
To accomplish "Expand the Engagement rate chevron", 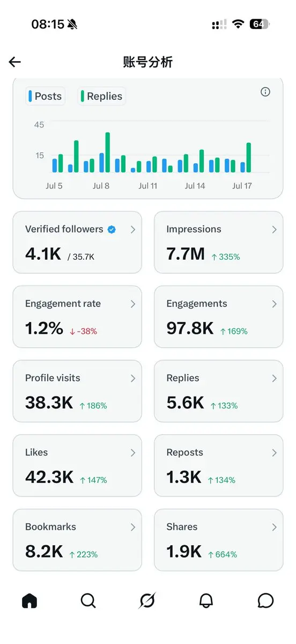I will pos(133,304).
